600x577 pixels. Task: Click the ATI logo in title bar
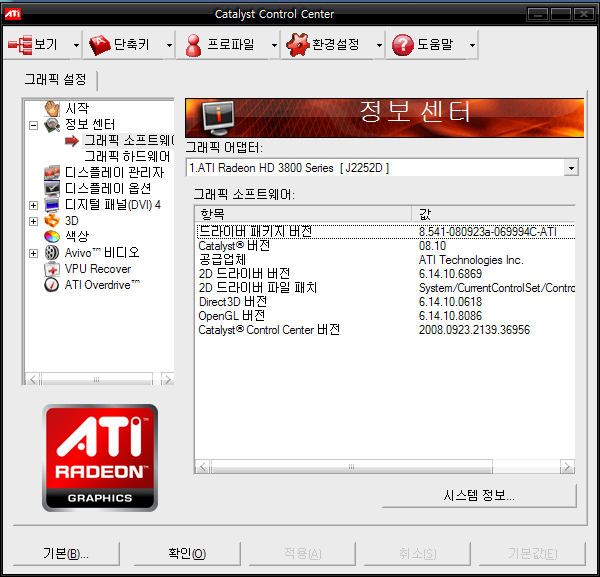coord(12,15)
